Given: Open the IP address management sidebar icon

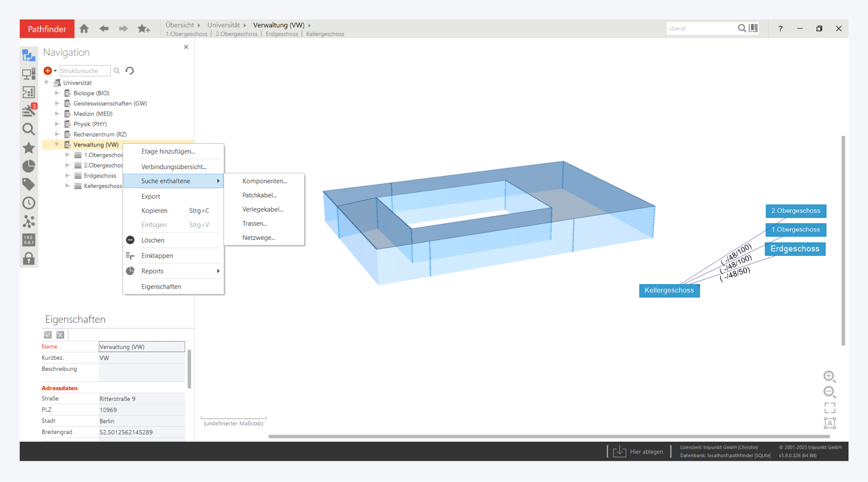Looking at the screenshot, I should (29, 240).
